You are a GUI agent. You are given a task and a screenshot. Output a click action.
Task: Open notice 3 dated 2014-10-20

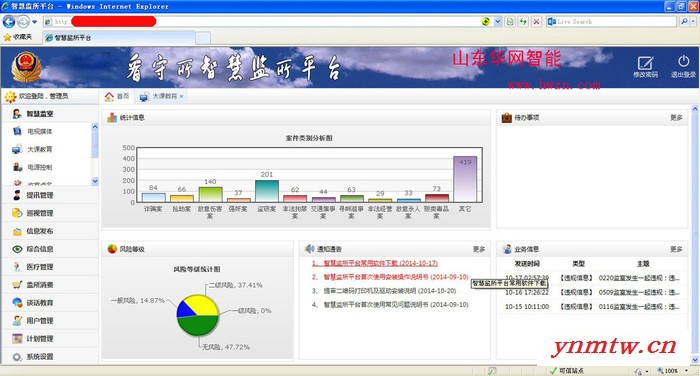[384, 291]
